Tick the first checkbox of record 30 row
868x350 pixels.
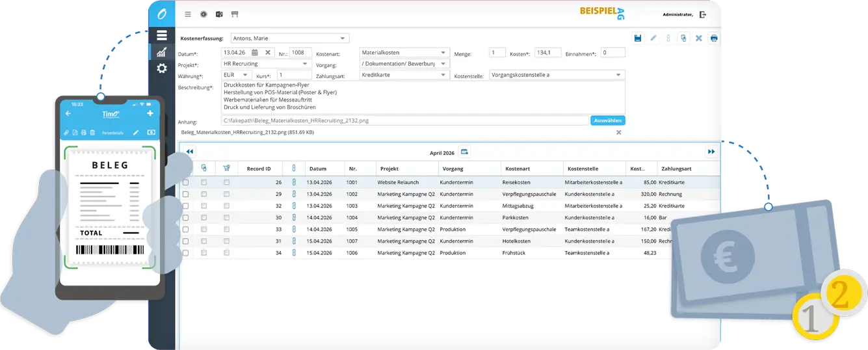(x=185, y=217)
